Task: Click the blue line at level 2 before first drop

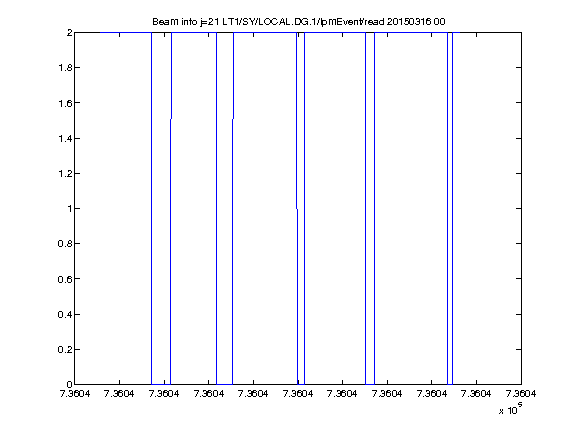Action: 126,33
